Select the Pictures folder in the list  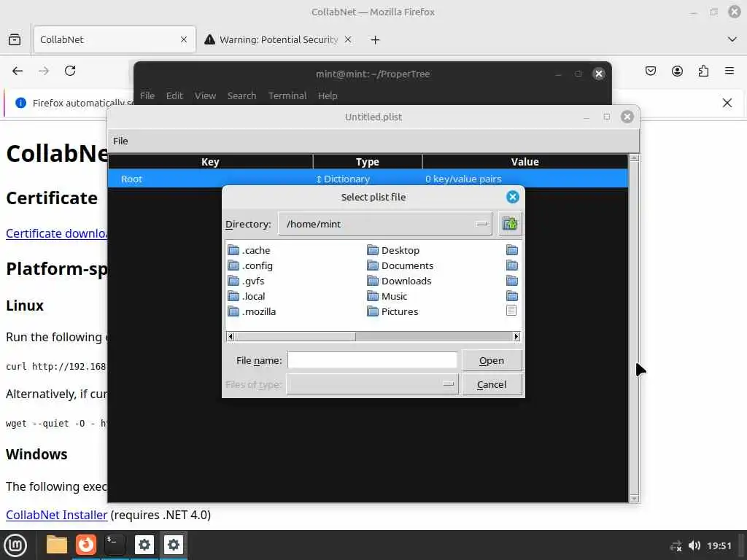click(392, 311)
